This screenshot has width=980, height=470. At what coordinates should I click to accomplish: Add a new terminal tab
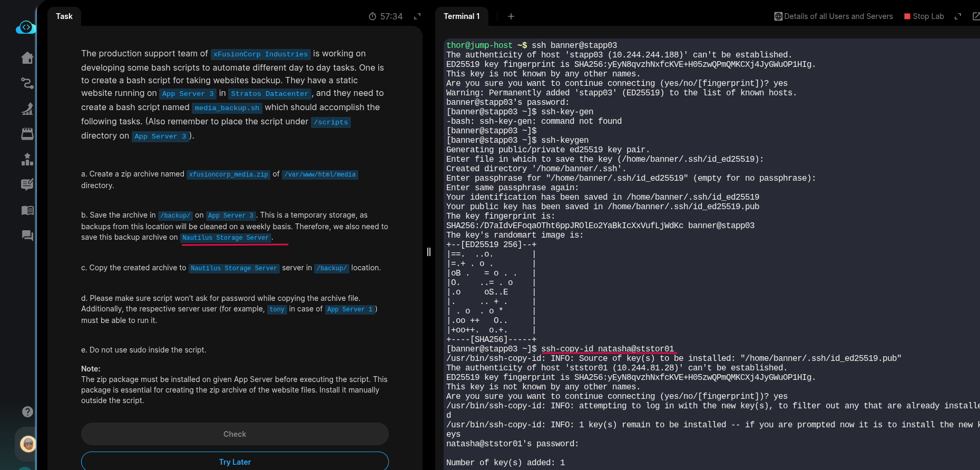511,16
